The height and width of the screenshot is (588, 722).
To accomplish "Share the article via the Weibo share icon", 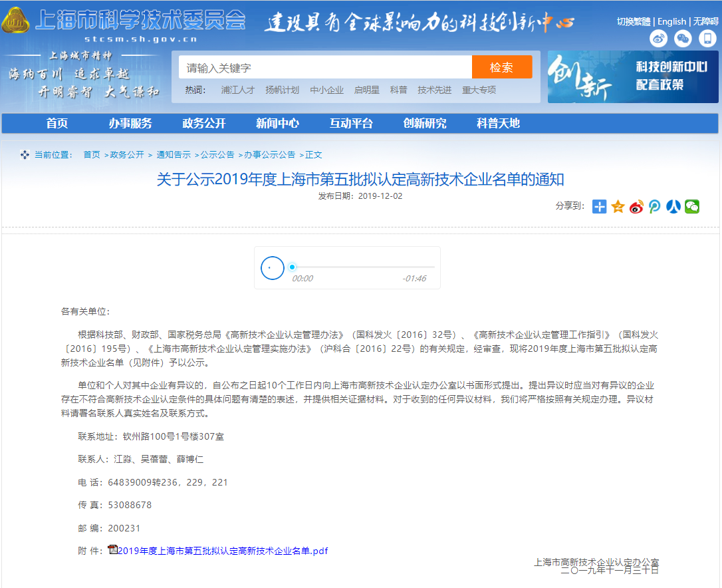I will pos(636,207).
